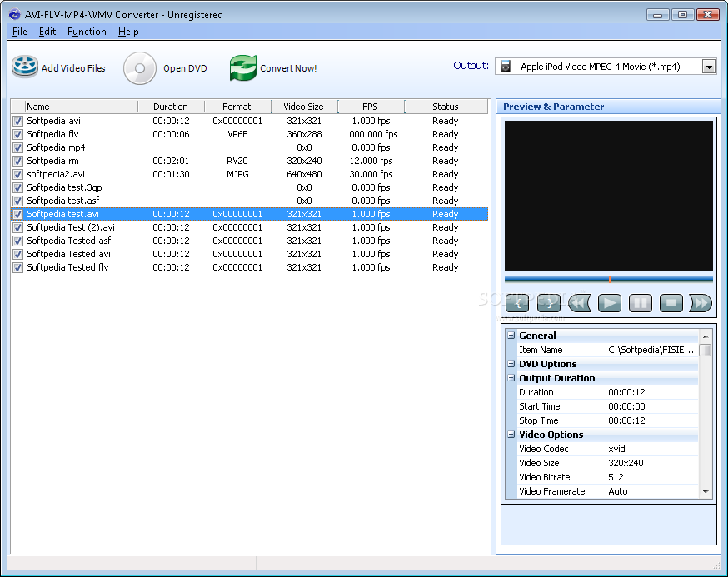This screenshot has width=728, height=577.
Task: Click the preview seek slider bar
Action: [609, 279]
